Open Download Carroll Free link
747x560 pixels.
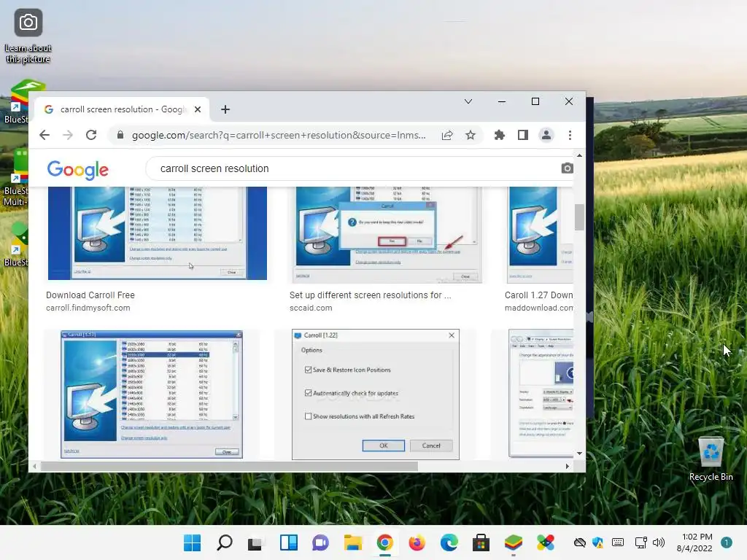(x=90, y=295)
